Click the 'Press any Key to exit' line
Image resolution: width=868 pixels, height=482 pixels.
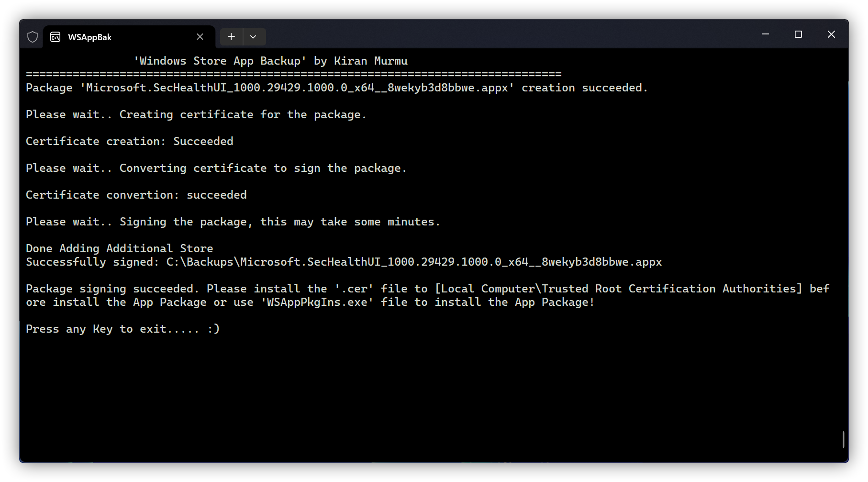coord(122,329)
